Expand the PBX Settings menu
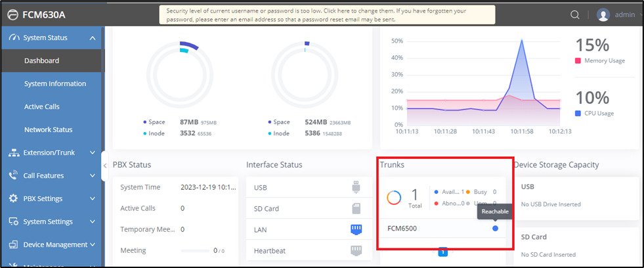Screen dimensions: 644x268 (x=93, y=198)
